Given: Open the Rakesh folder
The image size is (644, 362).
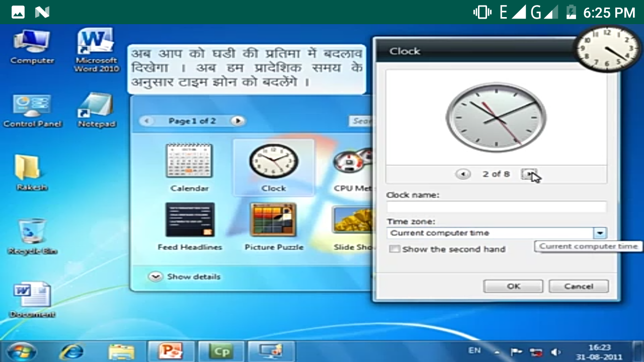Looking at the screenshot, I should (31, 172).
